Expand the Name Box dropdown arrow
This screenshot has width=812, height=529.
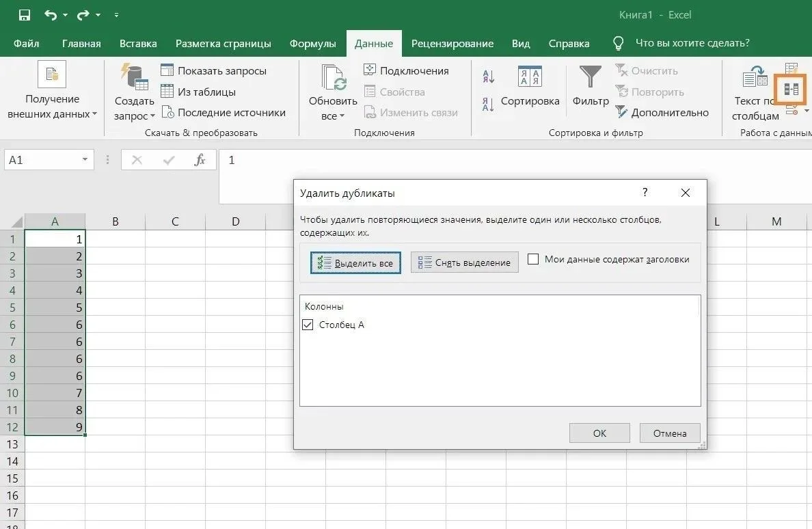[x=85, y=160]
